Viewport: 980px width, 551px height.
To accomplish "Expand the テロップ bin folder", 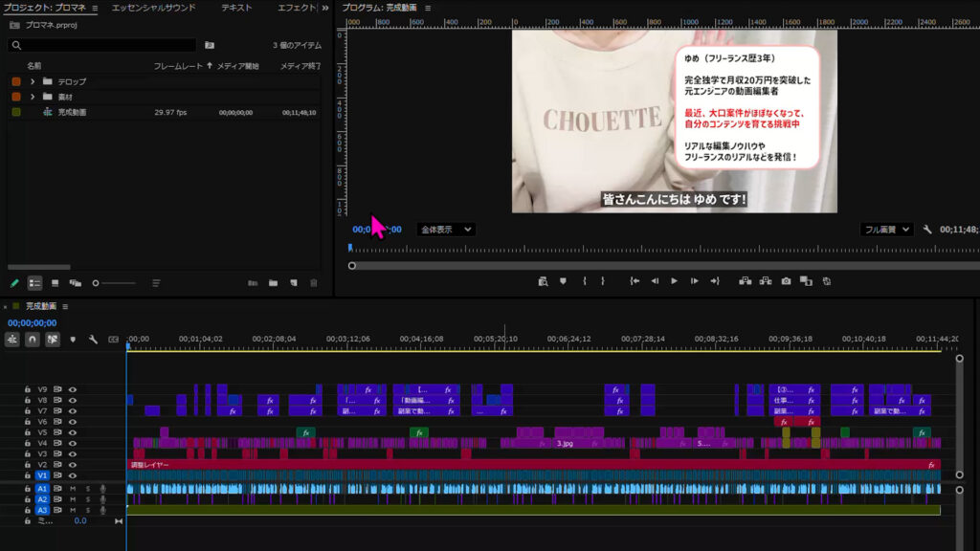I will pyautogui.click(x=33, y=81).
